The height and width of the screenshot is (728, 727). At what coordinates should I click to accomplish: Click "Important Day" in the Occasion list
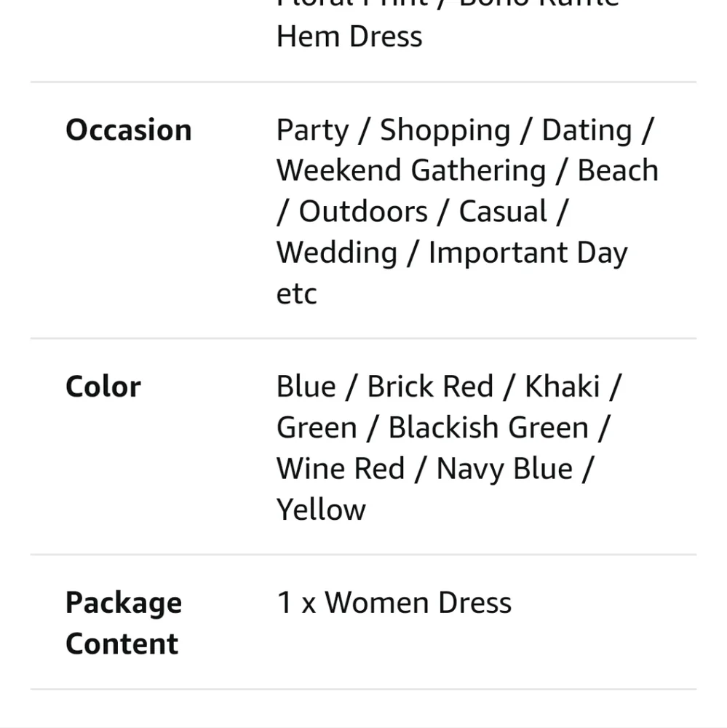[x=528, y=253]
